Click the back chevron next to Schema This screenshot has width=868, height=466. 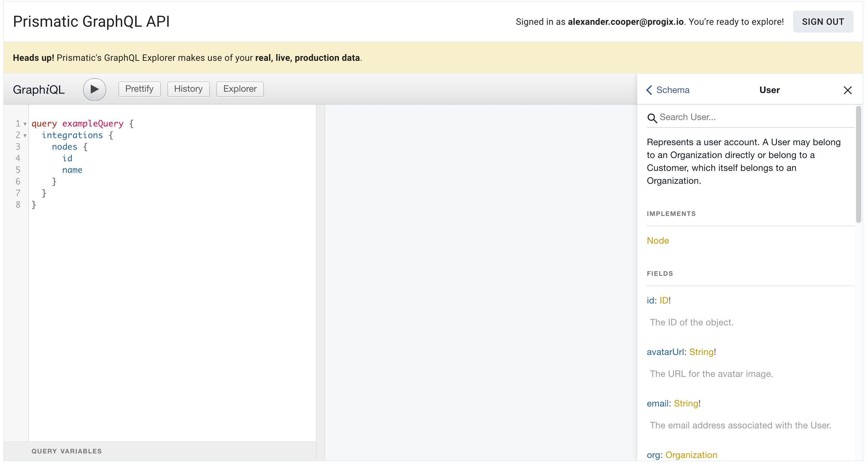click(649, 90)
